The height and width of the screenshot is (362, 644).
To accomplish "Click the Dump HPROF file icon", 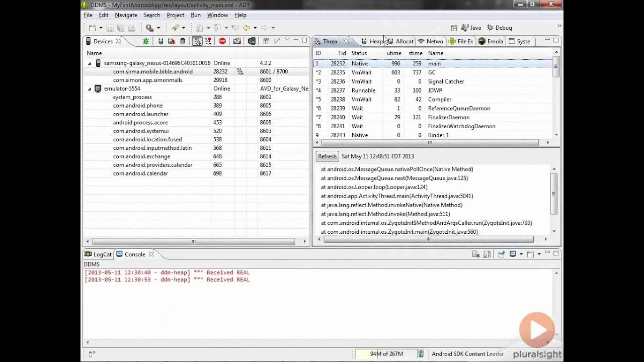I will pyautogui.click(x=172, y=41).
